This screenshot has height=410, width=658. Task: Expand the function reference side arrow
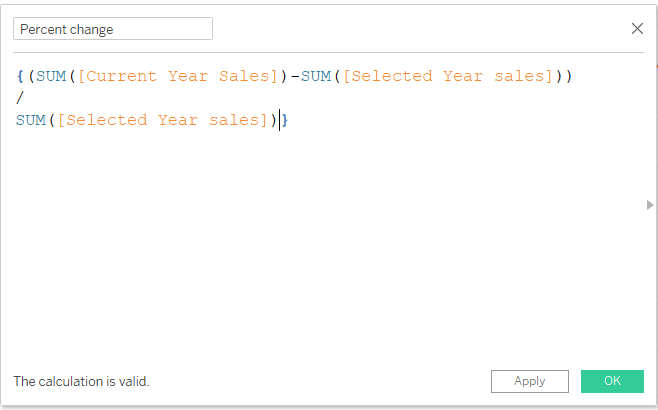(650, 205)
